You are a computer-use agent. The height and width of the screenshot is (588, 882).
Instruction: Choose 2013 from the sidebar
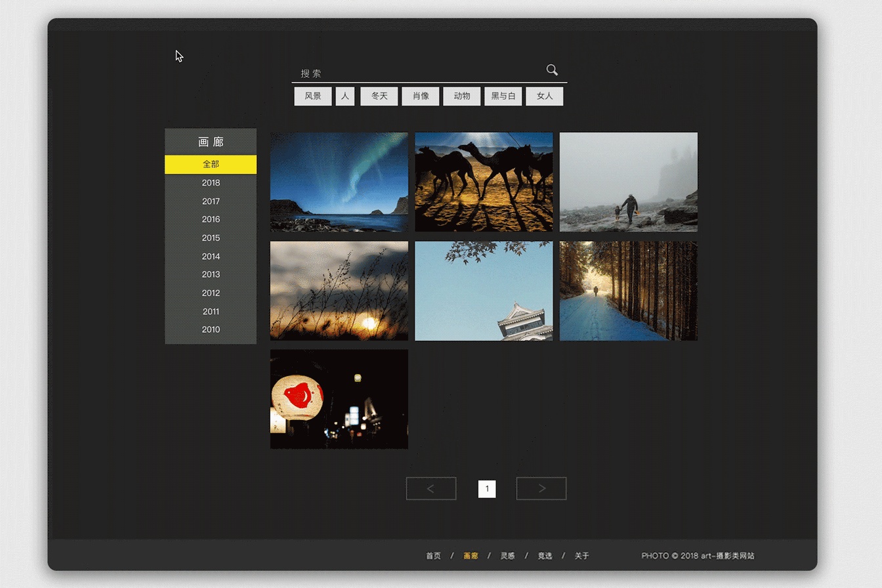211,274
